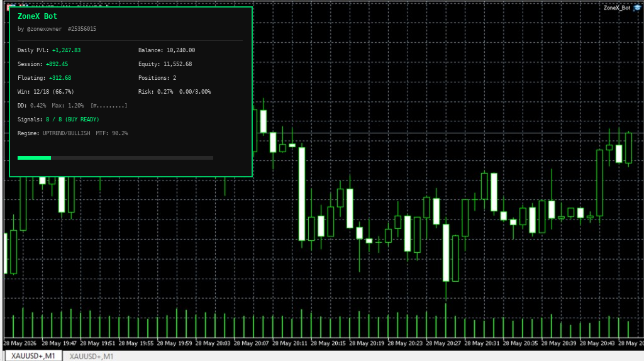This screenshot has width=644, height=361.
Task: Click the '@zonexowner' author handle
Action: point(44,29)
